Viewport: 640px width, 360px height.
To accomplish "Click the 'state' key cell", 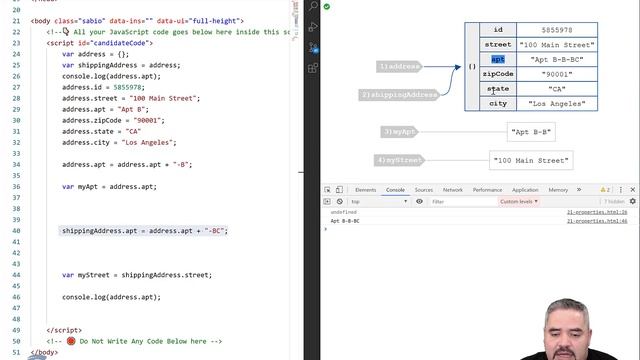I will 498,89.
